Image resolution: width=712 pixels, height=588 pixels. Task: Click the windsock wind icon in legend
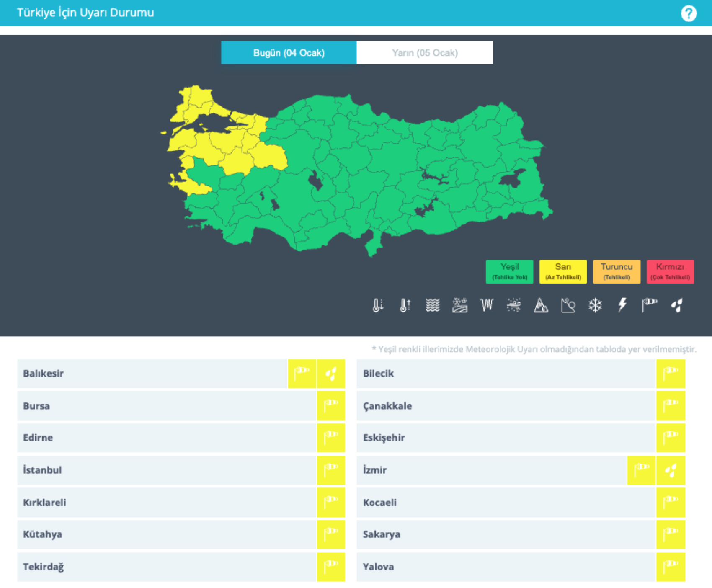(x=649, y=305)
